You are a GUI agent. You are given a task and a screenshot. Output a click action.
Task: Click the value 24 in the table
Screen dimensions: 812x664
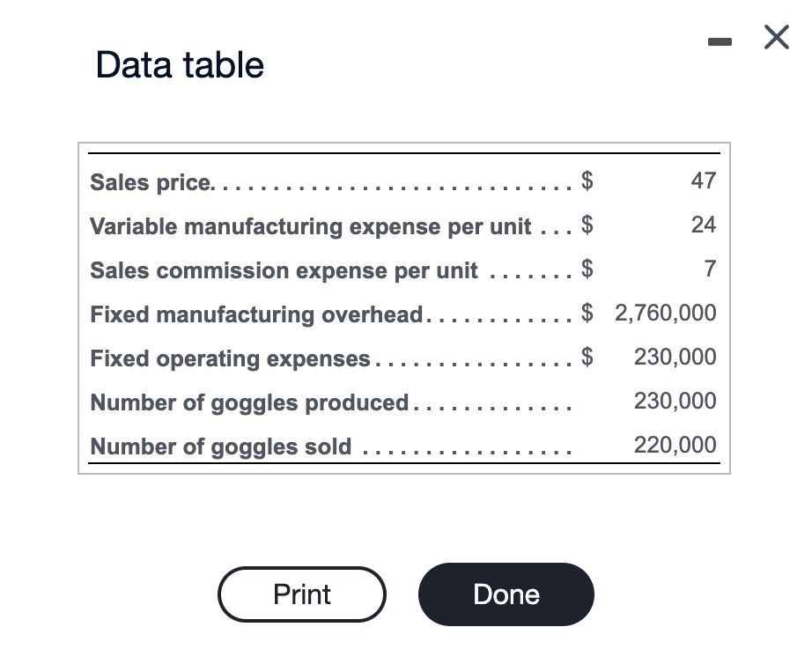pos(704,225)
